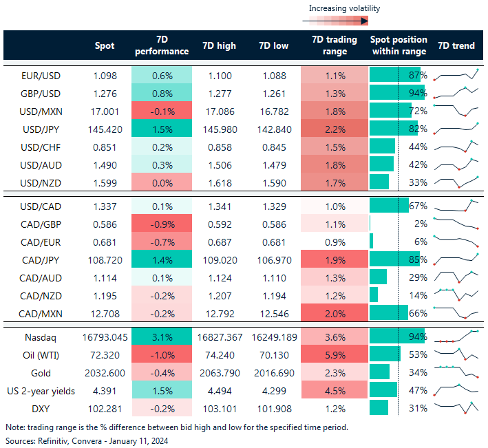
Task: Click the Nasdaq 3.1% performance cell
Action: tap(162, 337)
